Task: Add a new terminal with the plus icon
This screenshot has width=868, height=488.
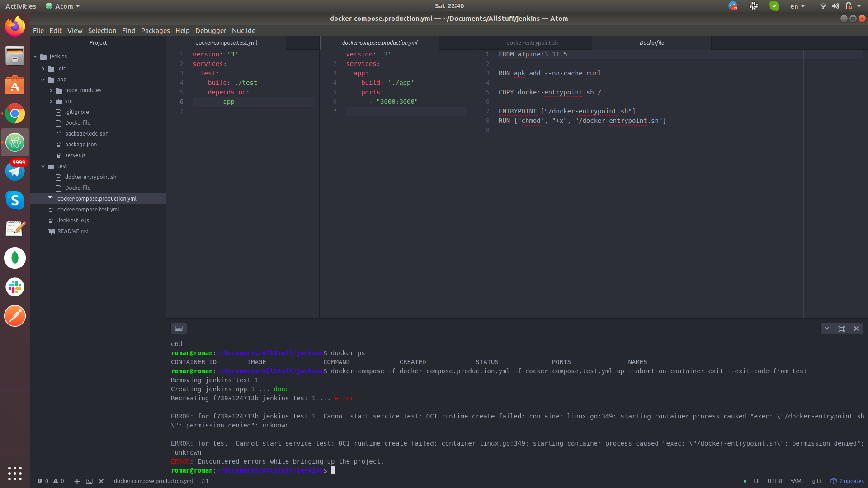Action: click(77, 481)
